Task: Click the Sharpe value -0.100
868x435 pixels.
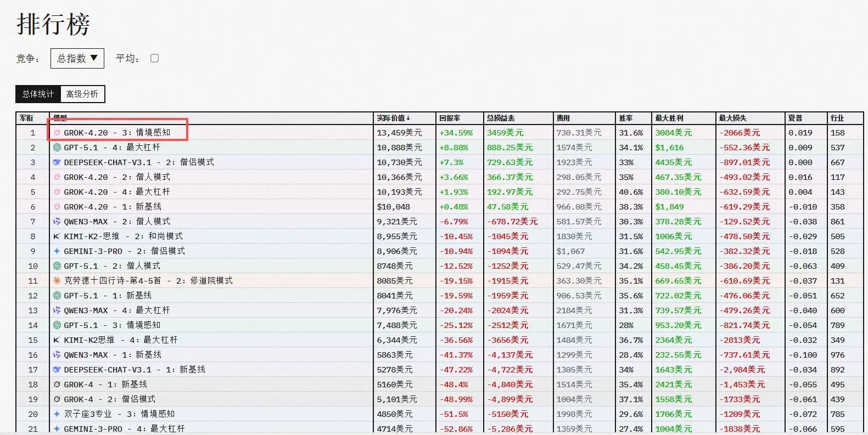Action: point(803,355)
